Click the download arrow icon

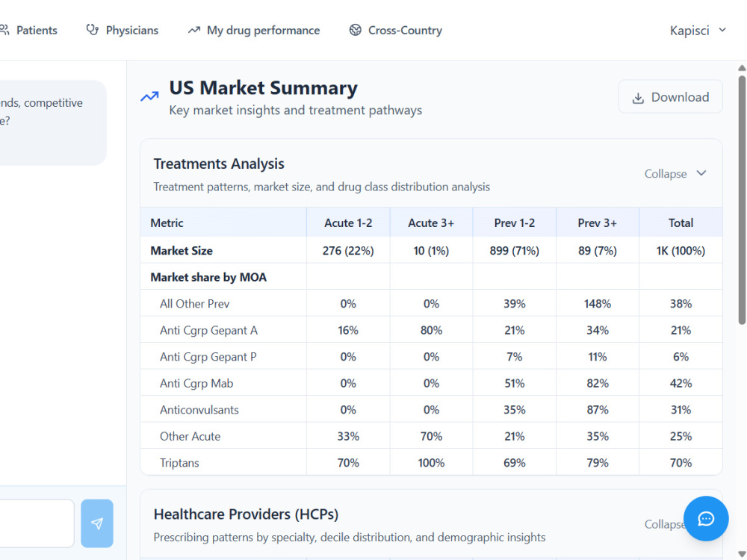[x=638, y=98]
